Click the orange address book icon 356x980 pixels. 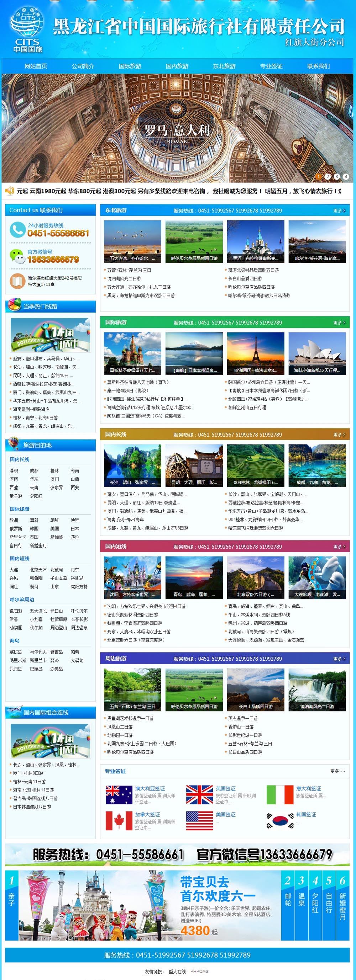17,281
